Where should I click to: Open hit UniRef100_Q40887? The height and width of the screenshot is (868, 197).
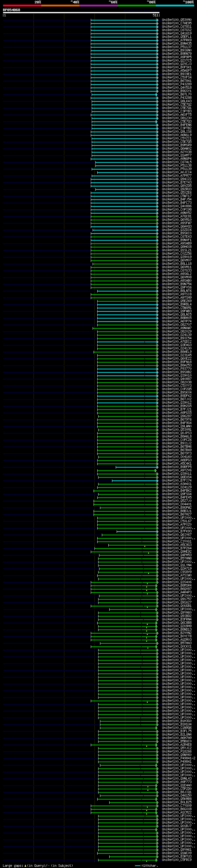tap(176, 378)
